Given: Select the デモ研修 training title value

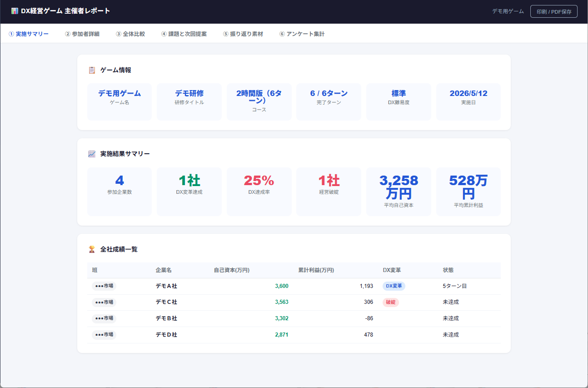Looking at the screenshot, I should click(189, 93).
